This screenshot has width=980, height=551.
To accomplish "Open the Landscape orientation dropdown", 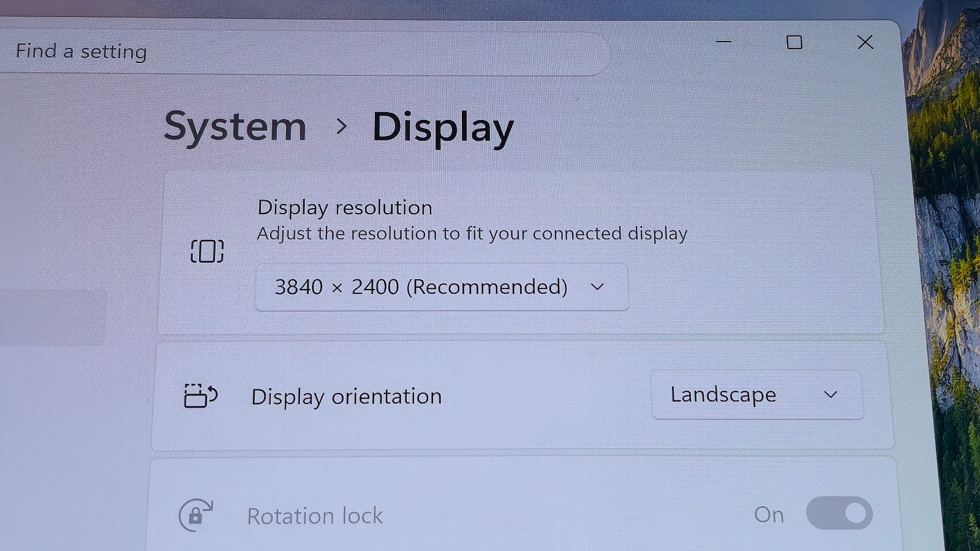I will (x=758, y=395).
